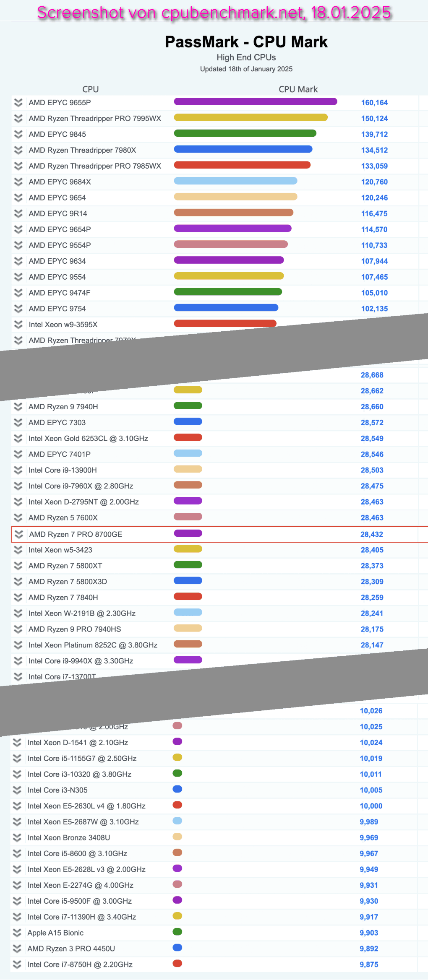Open the AMD Ryzen 5 7600X CPU page
This screenshot has height=980, width=428.
(63, 518)
